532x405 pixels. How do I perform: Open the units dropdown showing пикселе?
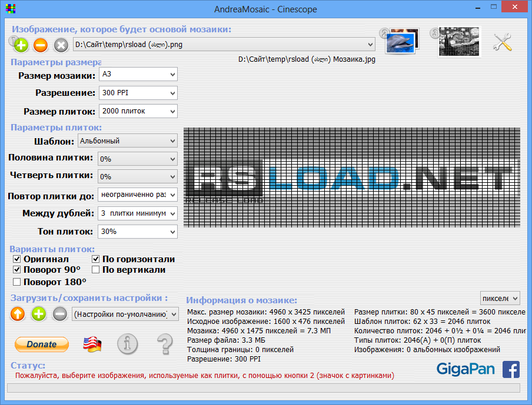click(x=500, y=298)
